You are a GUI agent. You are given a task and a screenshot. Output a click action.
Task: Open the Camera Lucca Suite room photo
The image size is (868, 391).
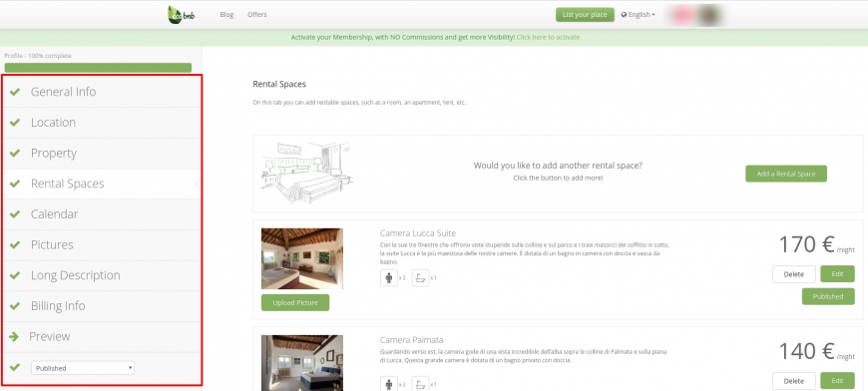click(301, 258)
